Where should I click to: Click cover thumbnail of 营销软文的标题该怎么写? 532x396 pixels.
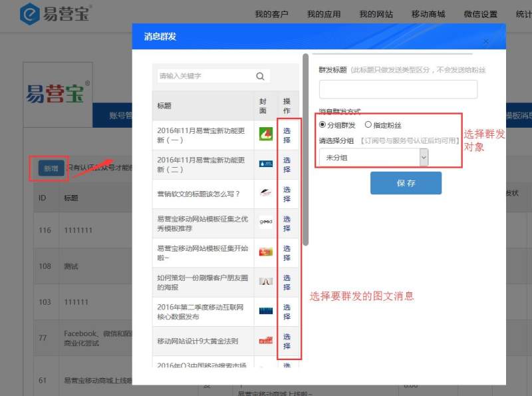click(266, 194)
